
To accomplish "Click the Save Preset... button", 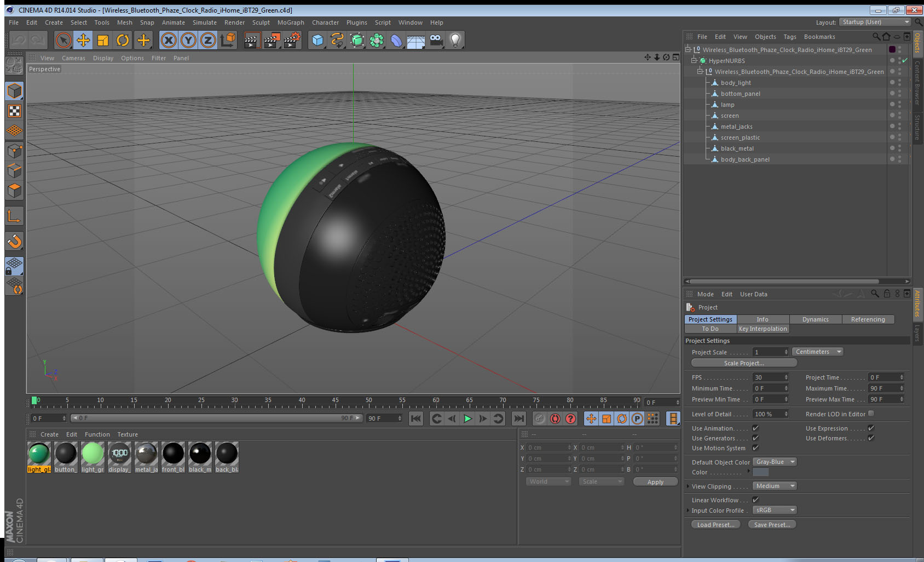I will tap(772, 525).
